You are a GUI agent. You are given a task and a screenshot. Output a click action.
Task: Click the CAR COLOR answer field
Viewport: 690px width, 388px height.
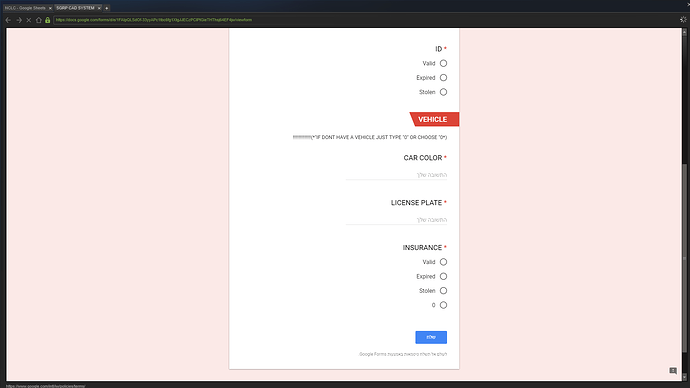coord(396,175)
